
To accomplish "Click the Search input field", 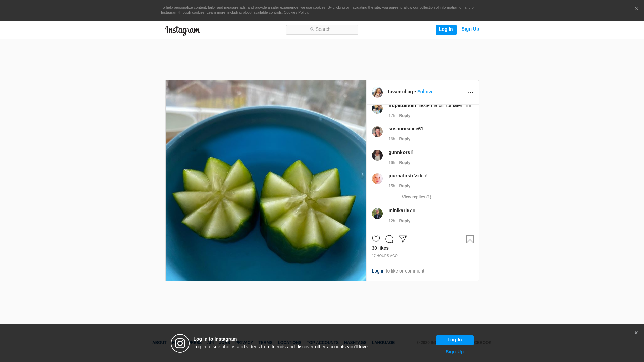I will click(x=322, y=29).
